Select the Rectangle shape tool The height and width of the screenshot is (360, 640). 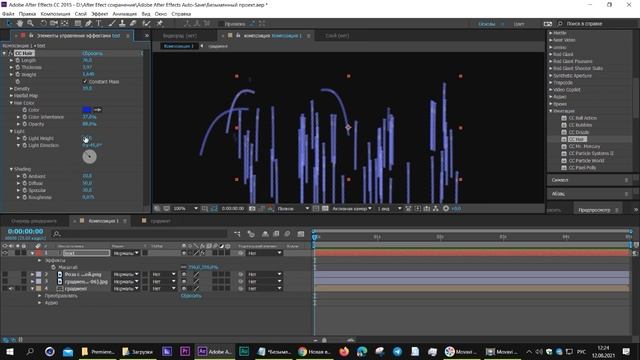point(78,24)
